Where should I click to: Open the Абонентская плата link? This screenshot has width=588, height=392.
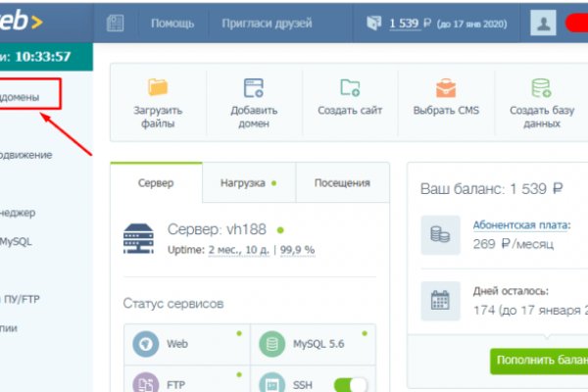point(518,224)
